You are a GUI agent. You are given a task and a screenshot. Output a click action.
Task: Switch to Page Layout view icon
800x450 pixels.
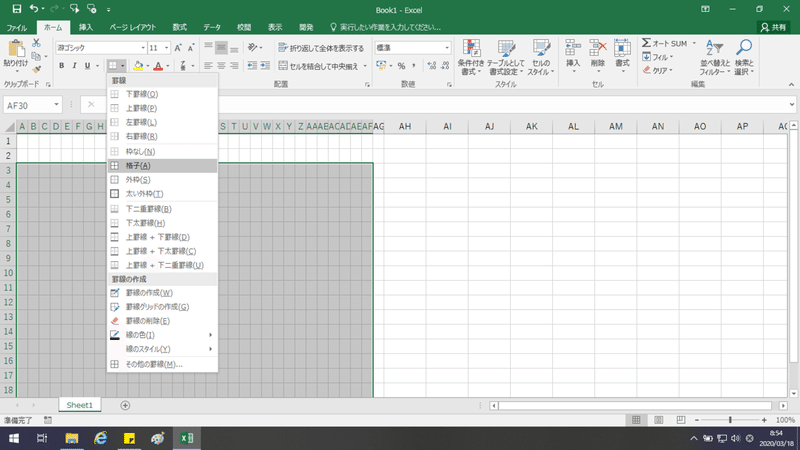coord(659,420)
